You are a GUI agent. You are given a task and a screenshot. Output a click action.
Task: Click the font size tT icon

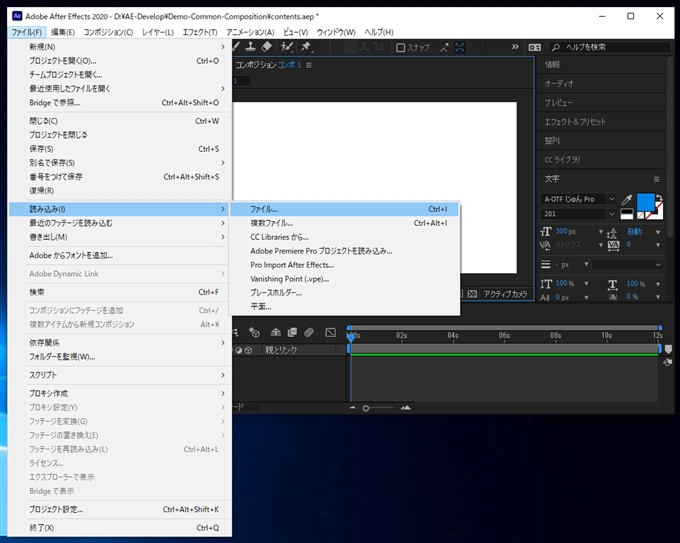[546, 232]
